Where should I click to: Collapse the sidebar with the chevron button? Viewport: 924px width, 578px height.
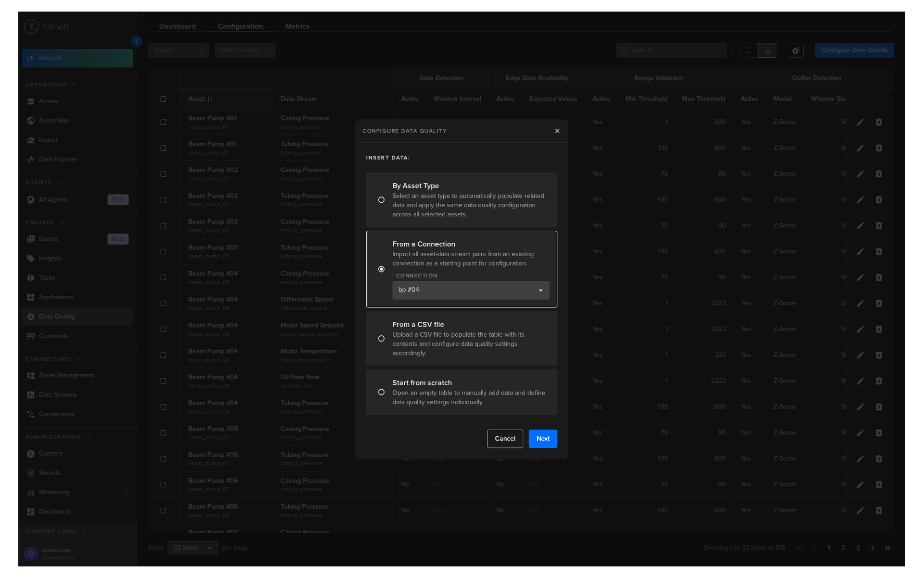tap(137, 41)
